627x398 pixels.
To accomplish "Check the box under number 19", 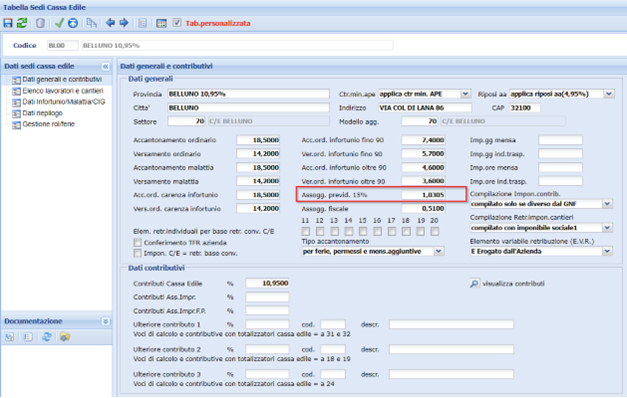I will pos(421,231).
